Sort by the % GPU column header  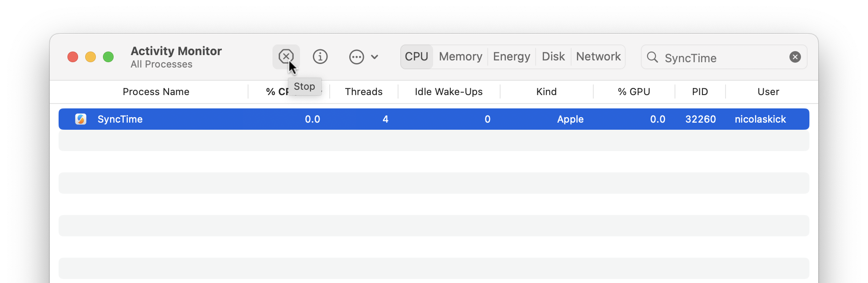click(634, 92)
